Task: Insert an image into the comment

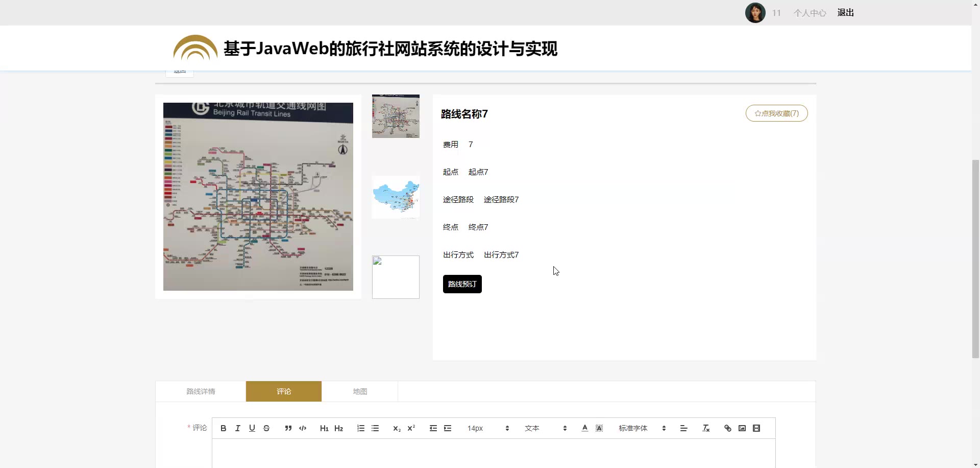Action: pos(742,428)
